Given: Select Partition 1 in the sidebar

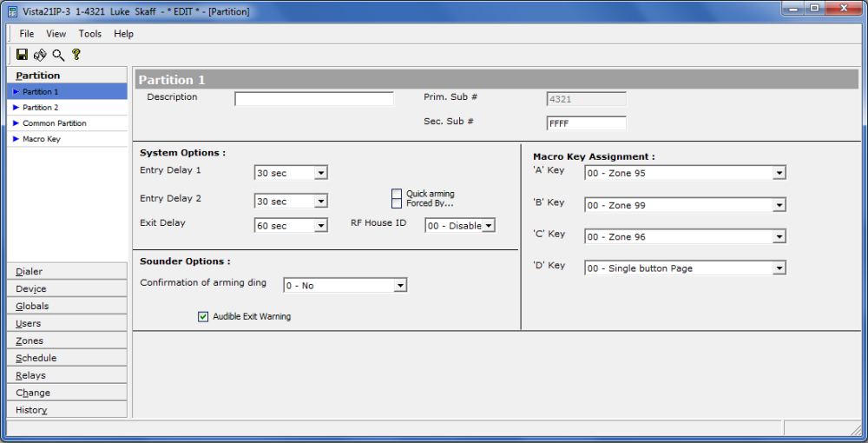Looking at the screenshot, I should coord(67,91).
